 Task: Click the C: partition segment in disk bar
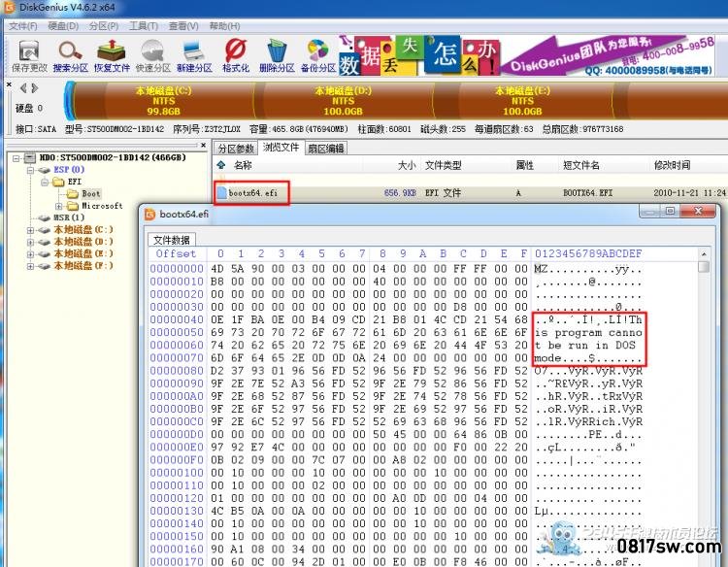point(163,101)
